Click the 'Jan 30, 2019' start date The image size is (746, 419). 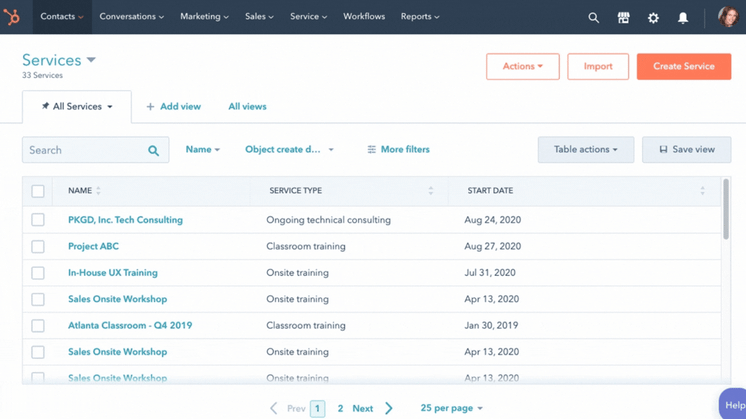coord(491,325)
